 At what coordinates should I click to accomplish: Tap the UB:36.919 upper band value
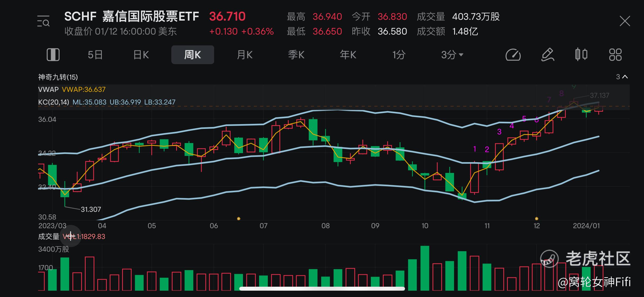(125, 102)
